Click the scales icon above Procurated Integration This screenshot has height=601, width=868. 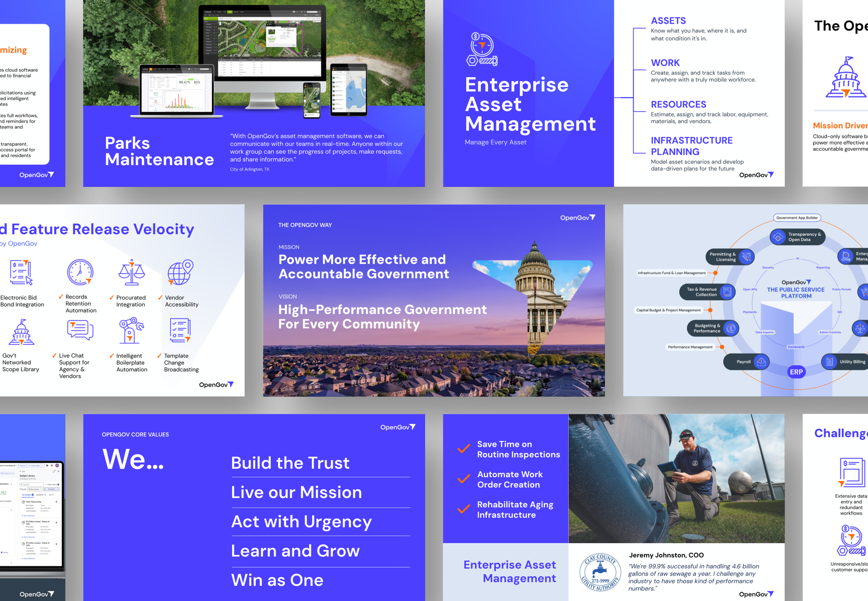click(x=132, y=272)
